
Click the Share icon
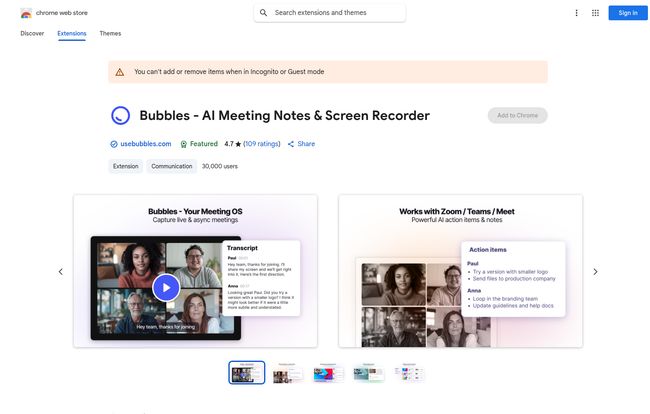pos(291,144)
